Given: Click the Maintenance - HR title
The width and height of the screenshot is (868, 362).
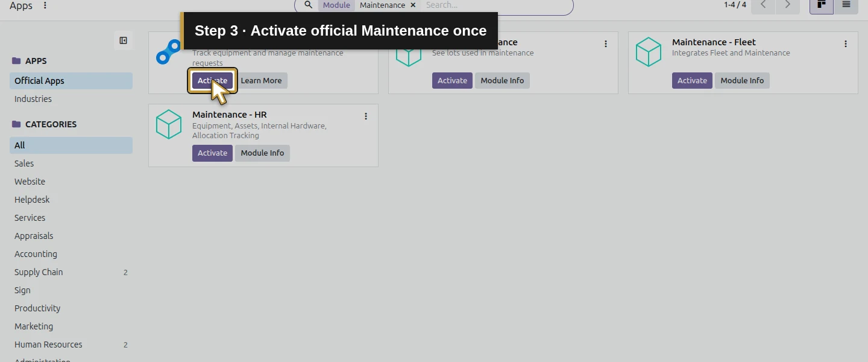Looking at the screenshot, I should (x=230, y=115).
